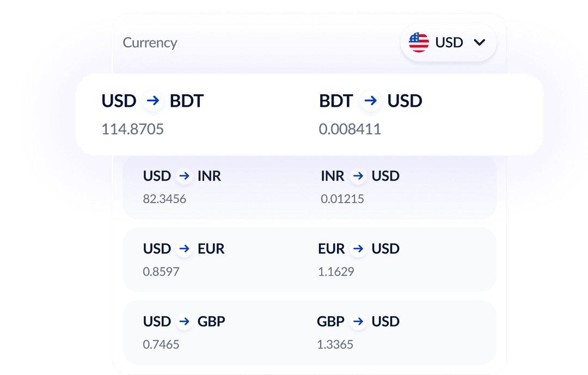
Task: Click the US flag icon in the currency selector
Action: 418,42
